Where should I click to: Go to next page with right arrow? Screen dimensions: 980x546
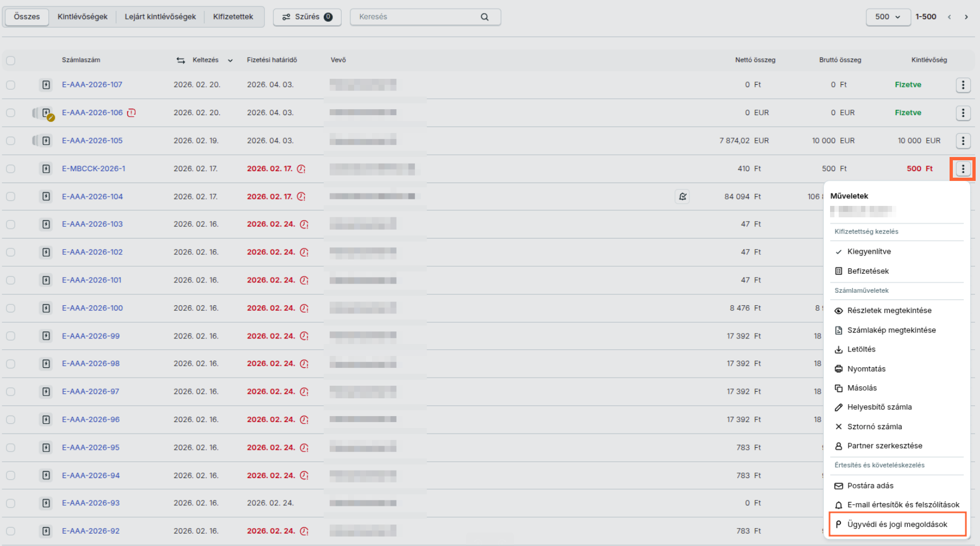click(966, 17)
